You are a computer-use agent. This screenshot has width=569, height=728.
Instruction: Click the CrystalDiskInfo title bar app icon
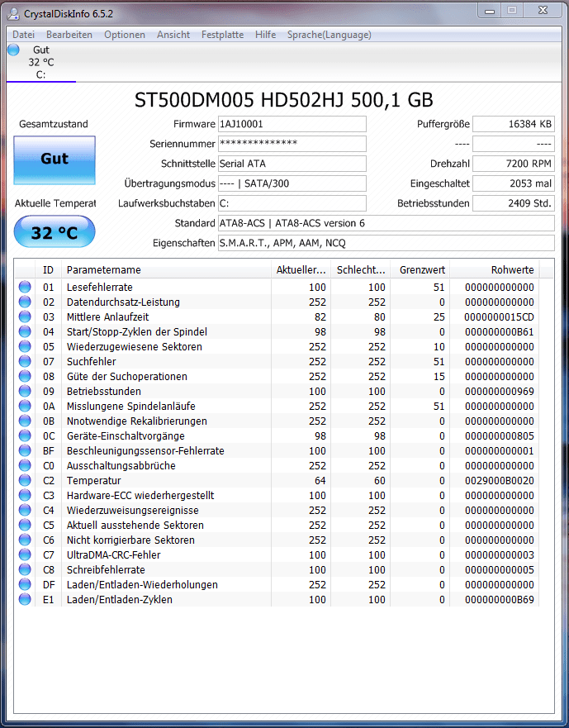click(14, 13)
